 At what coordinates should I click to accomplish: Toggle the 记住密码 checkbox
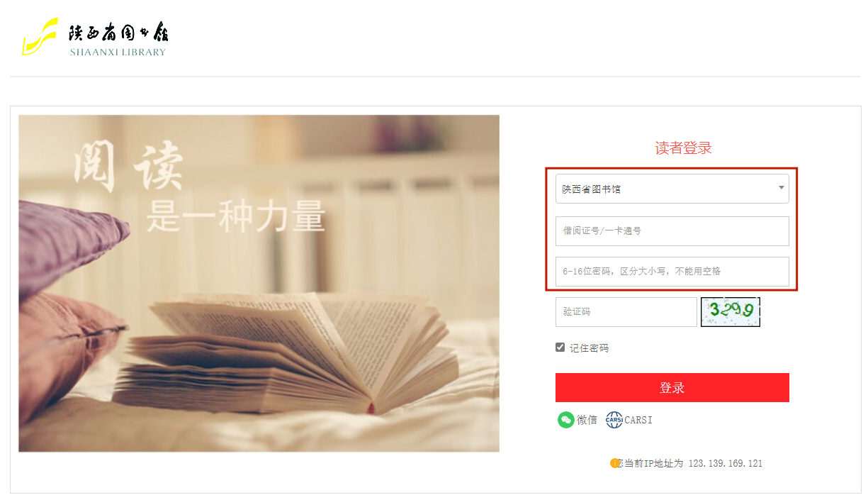560,348
